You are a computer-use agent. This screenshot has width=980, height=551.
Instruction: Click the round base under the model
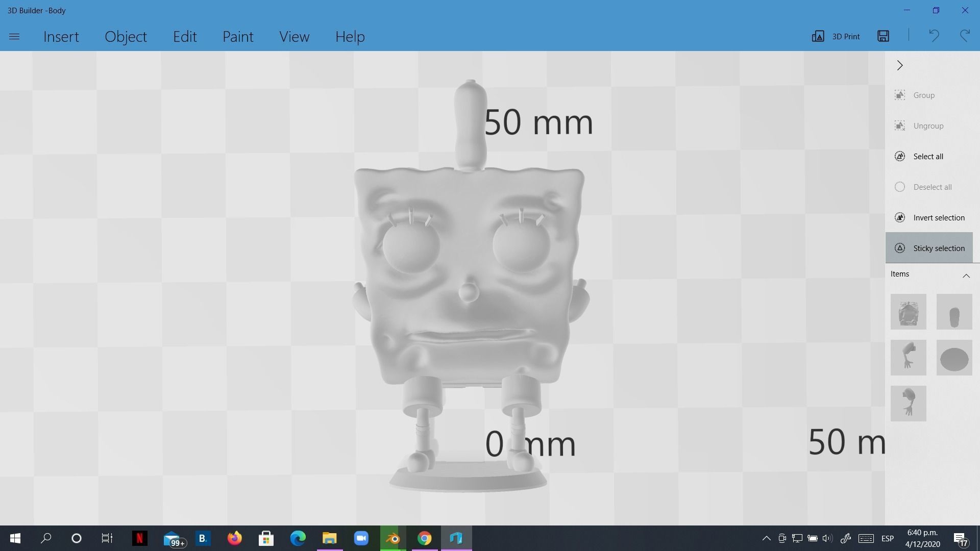pos(468,478)
